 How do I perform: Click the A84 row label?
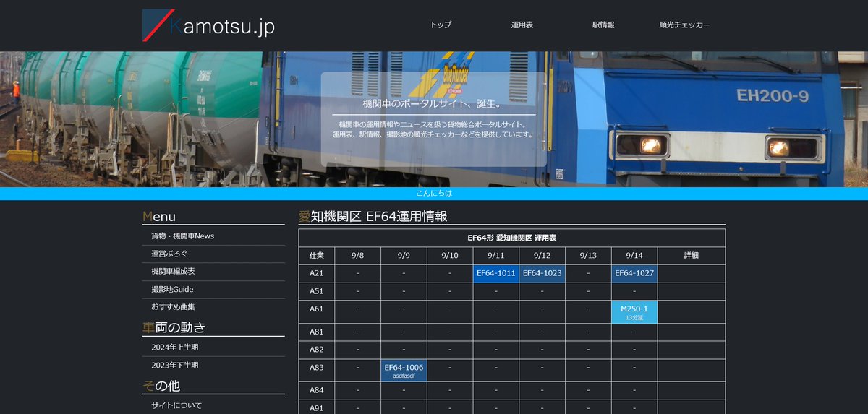click(x=317, y=390)
